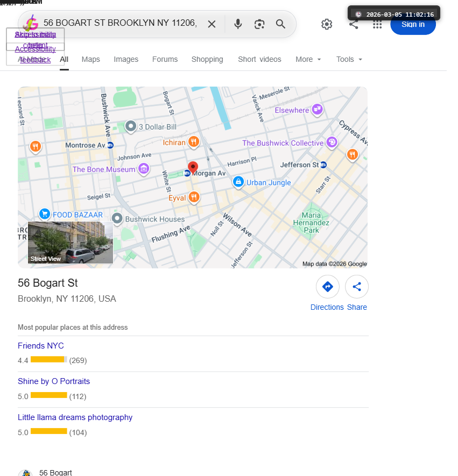Viewport: 458px width, 476px height.
Task: Expand the More dropdown
Action: [308, 60]
